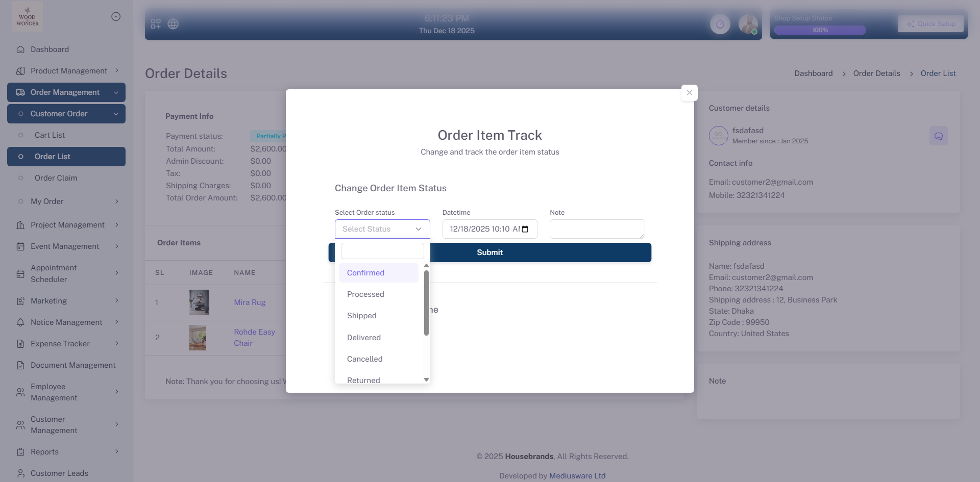The image size is (980, 482).
Task: Open the user profile avatar
Action: (748, 24)
